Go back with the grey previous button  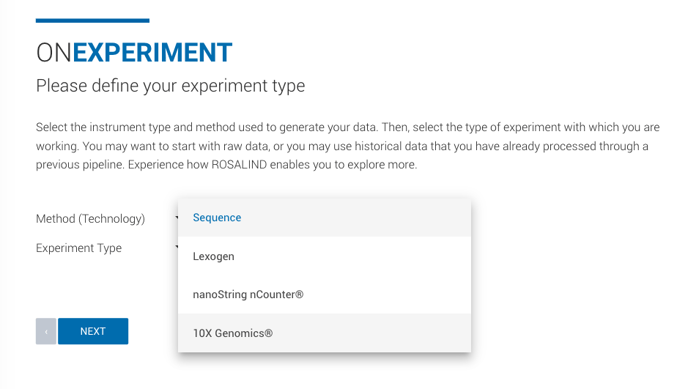[x=46, y=331]
